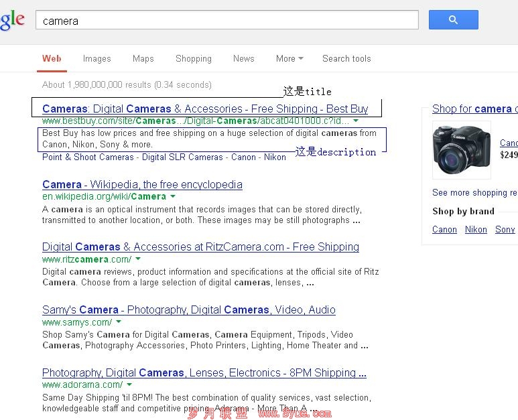
Task: Expand the adorama.com URL dropdown arrow
Action: click(129, 384)
